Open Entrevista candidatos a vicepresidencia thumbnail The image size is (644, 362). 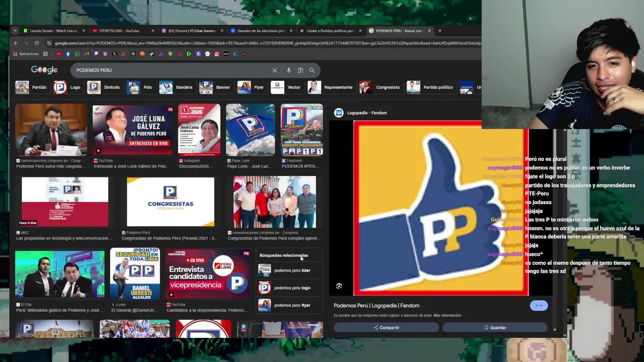(x=208, y=274)
